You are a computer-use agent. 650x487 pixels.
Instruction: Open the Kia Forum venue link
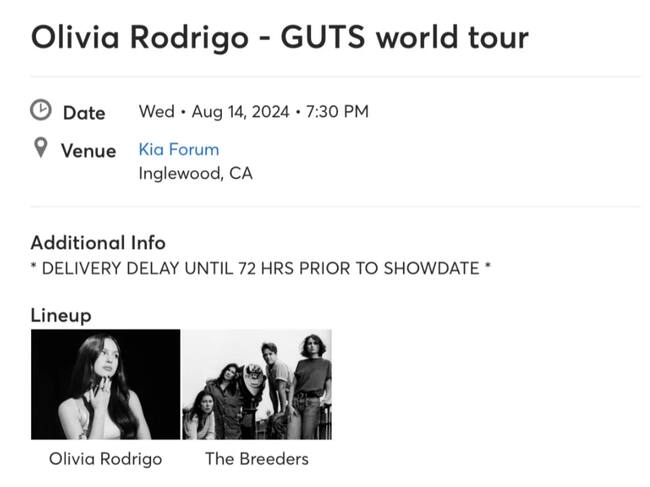pyautogui.click(x=178, y=150)
